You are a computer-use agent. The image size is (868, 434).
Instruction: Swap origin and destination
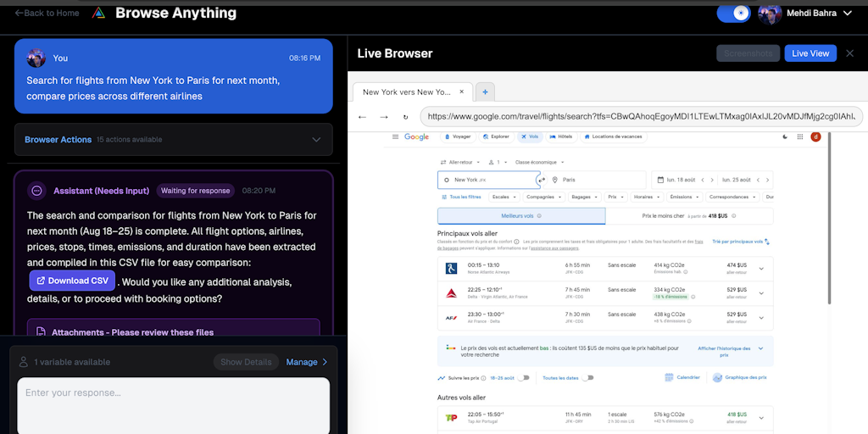[x=542, y=180]
